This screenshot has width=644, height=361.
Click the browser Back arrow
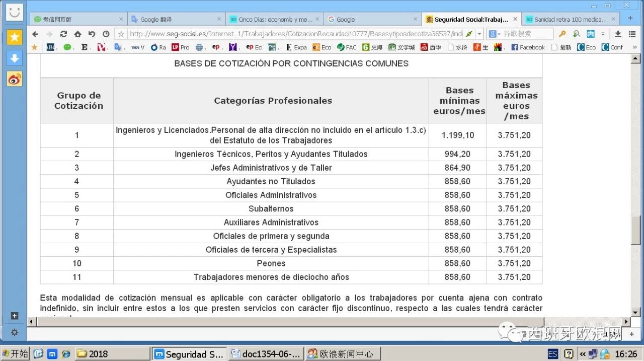tap(35, 34)
